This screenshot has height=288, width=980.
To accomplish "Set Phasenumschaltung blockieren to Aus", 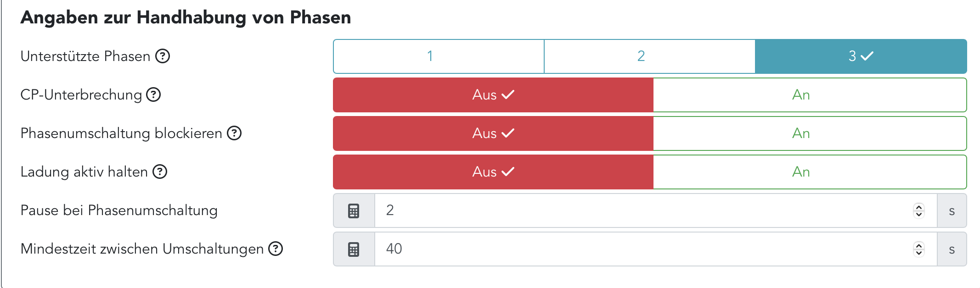I will (x=493, y=133).
